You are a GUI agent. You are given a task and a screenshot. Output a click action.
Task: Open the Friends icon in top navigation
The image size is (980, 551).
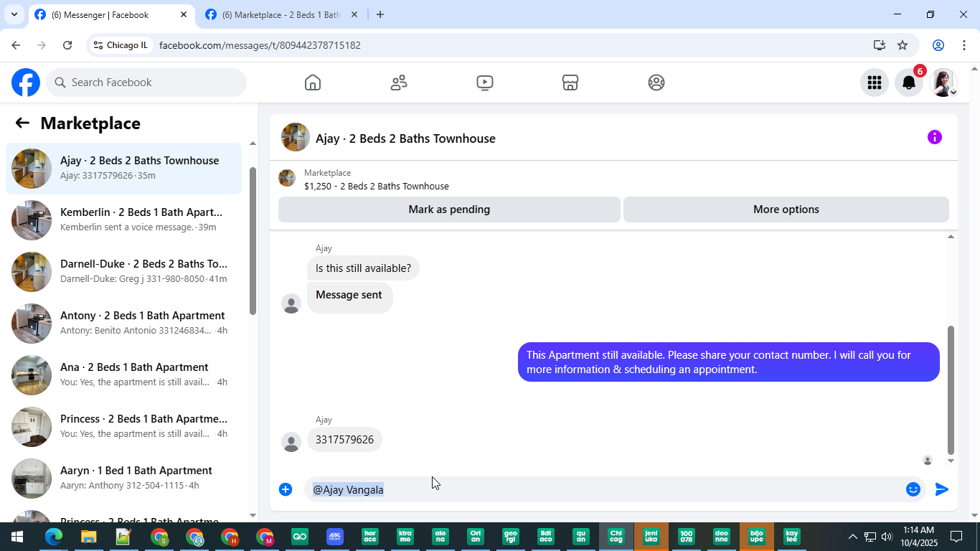tap(399, 83)
